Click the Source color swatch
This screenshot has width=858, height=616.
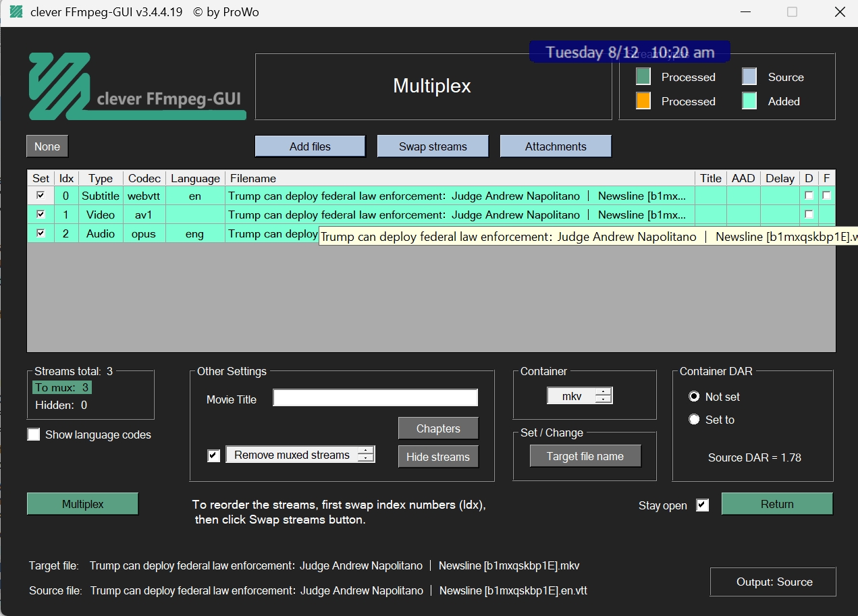tap(749, 76)
